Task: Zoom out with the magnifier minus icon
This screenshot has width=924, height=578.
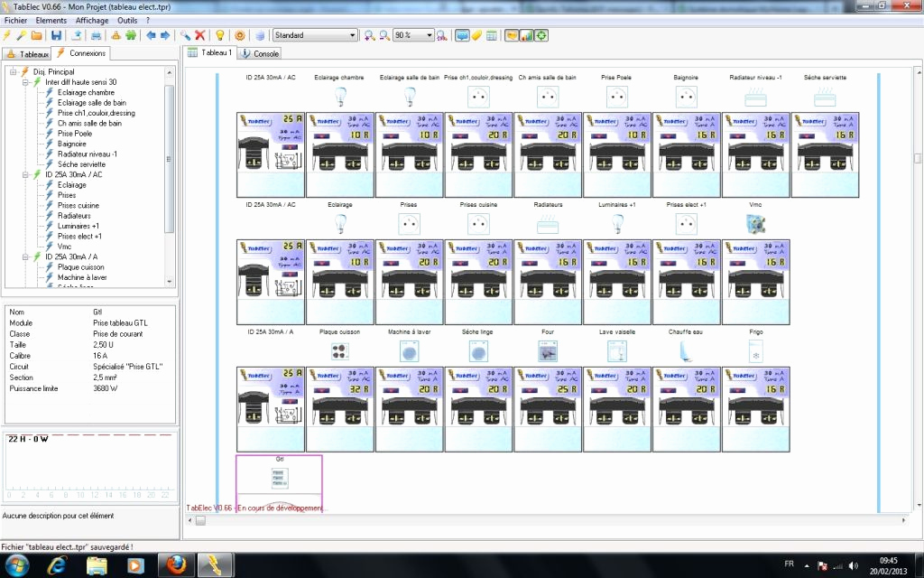Action: click(384, 35)
